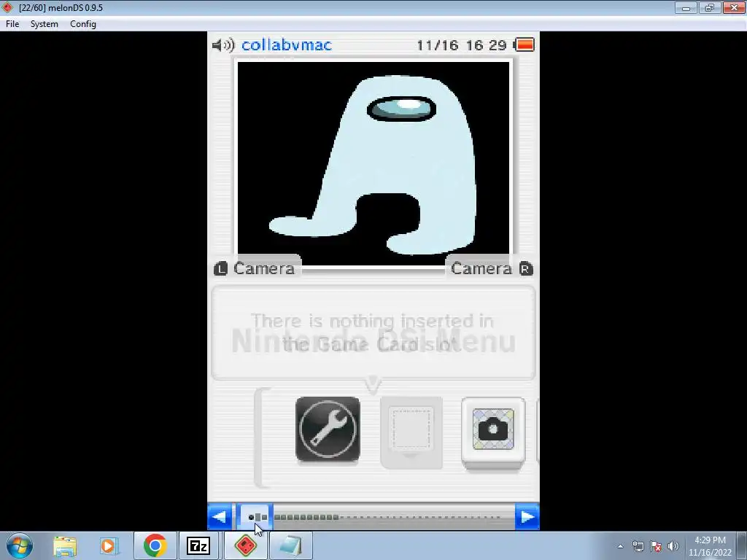Click the collabvmac user name
This screenshot has width=747, height=560.
pos(286,45)
